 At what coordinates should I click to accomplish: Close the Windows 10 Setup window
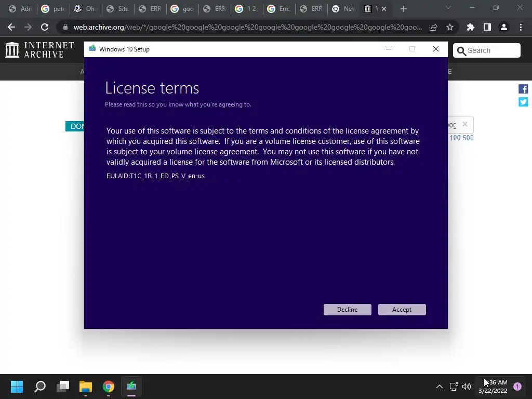pyautogui.click(x=436, y=49)
